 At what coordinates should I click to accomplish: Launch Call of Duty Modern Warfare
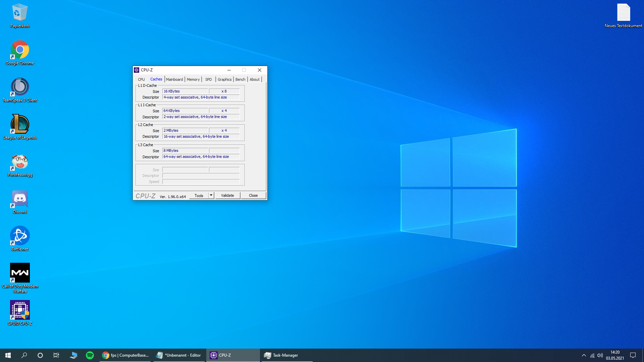click(x=20, y=273)
